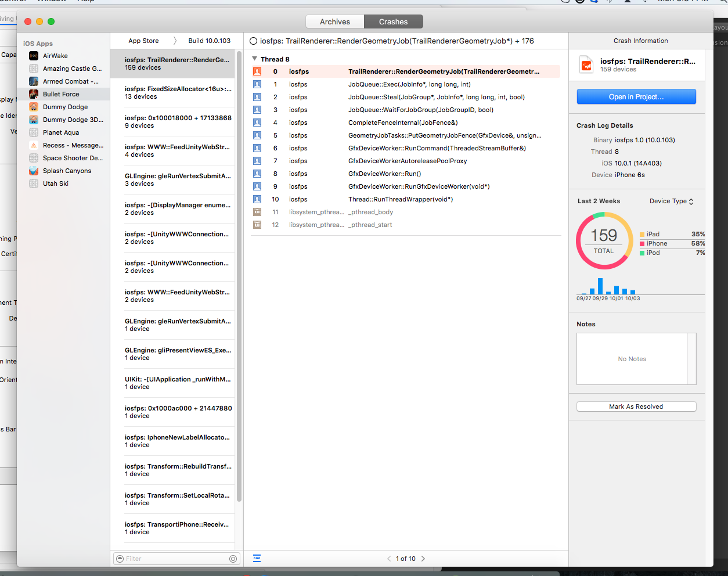Image resolution: width=728 pixels, height=576 pixels.
Task: Click the crashed frame icon on stack frame 0
Action: click(x=257, y=71)
